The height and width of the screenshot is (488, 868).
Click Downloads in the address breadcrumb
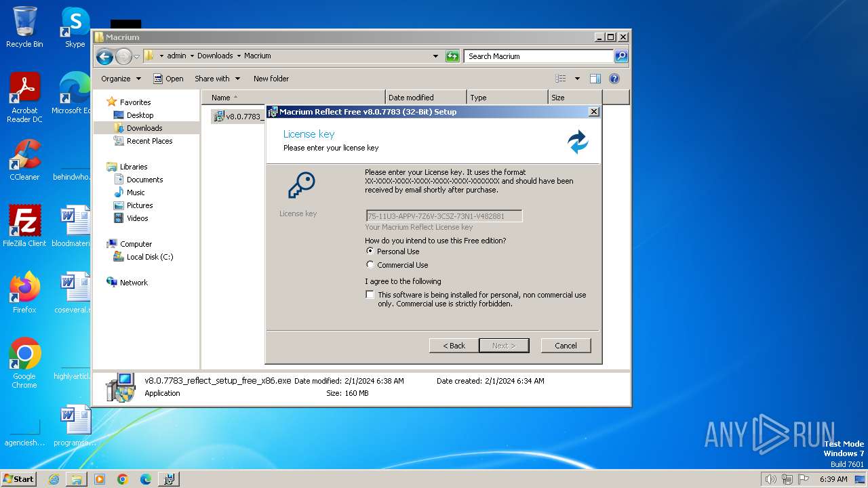tap(215, 56)
